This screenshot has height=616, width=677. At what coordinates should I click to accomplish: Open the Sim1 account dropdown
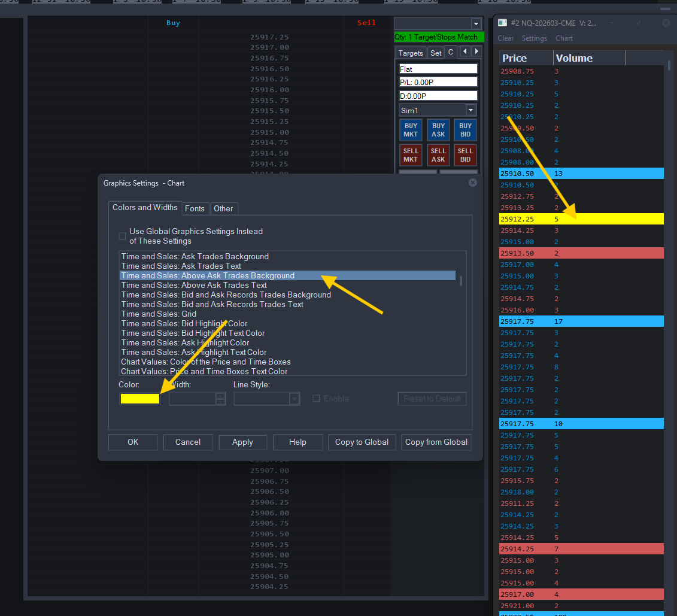pos(470,111)
